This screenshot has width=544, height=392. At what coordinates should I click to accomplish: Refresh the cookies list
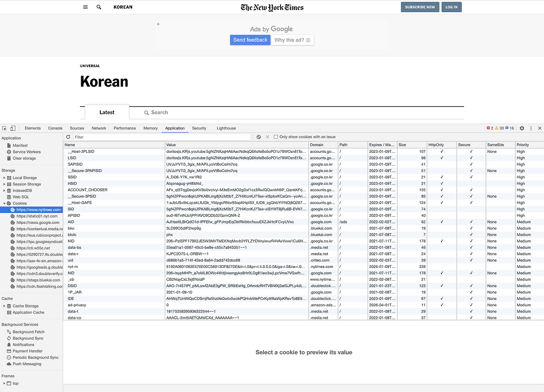click(x=68, y=137)
